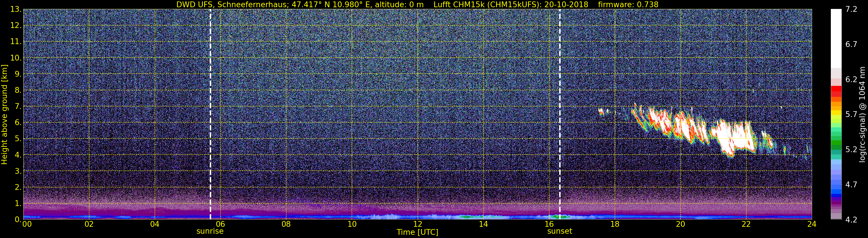Click the x-axis tick label '16'
This screenshot has width=868, height=238.
pos(549,224)
